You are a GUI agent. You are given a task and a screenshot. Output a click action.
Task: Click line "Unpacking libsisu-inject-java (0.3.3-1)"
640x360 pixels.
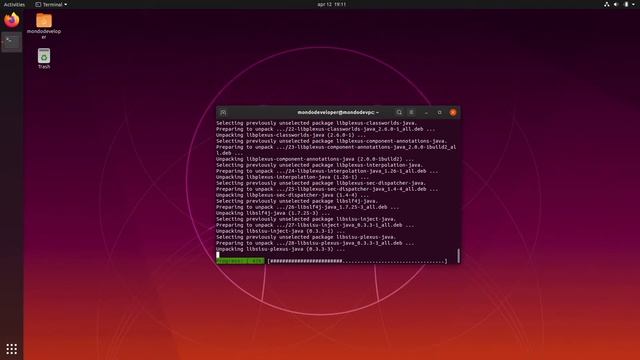(280, 231)
